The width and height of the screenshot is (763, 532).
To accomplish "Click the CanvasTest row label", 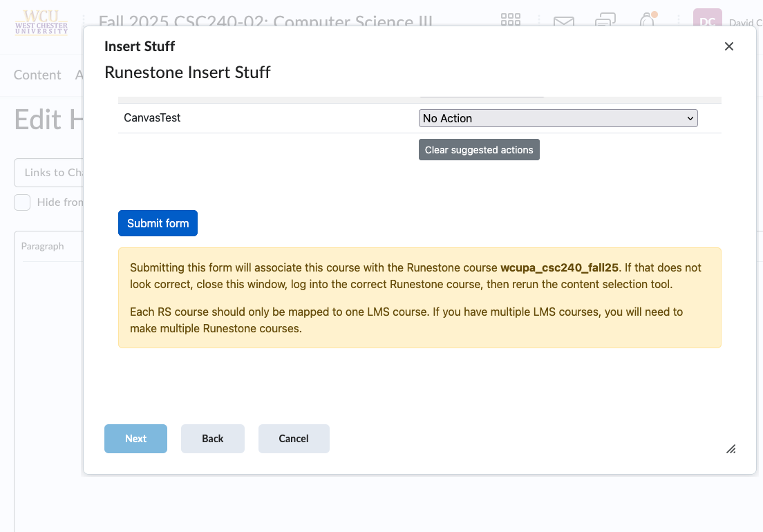I will (x=152, y=118).
